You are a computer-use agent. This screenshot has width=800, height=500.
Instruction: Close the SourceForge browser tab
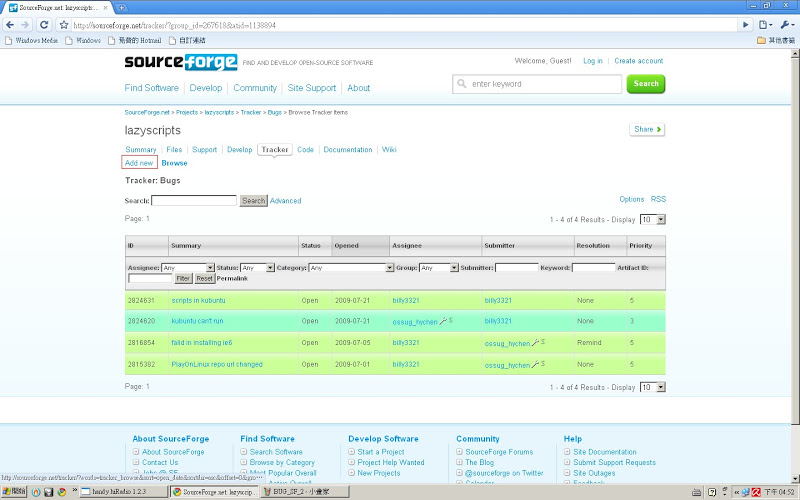click(x=106, y=8)
